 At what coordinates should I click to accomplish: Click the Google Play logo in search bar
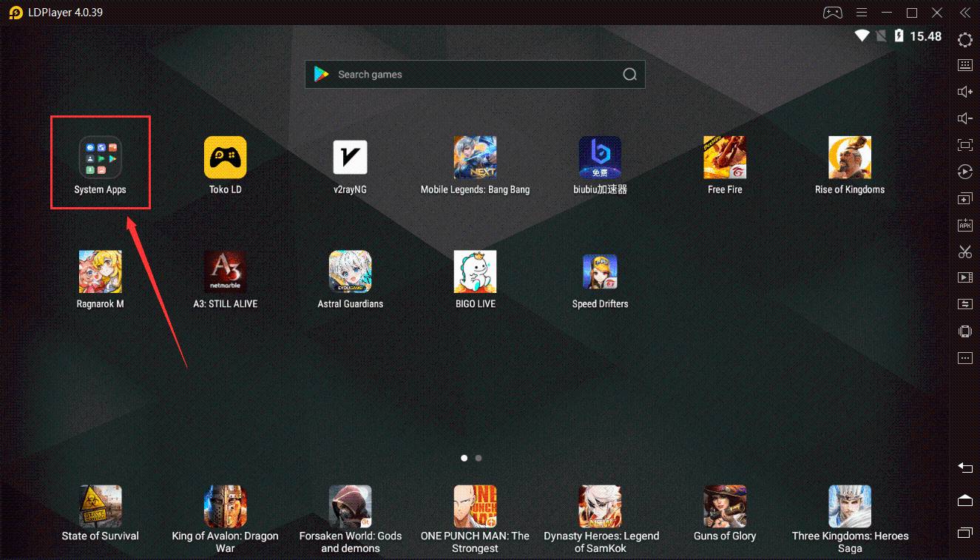321,75
